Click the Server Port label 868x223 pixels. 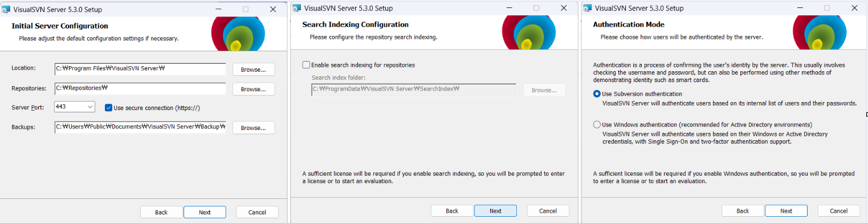(27, 108)
